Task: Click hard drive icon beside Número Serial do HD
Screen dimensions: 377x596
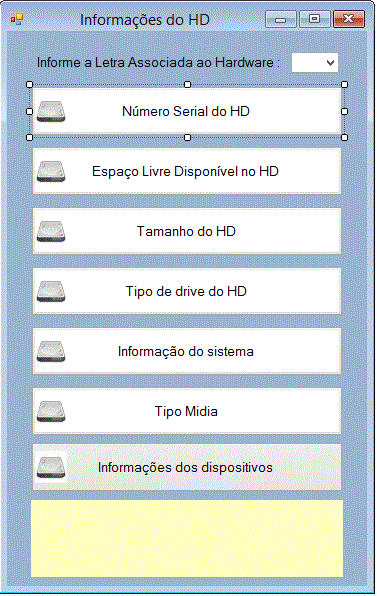Action: [x=51, y=111]
